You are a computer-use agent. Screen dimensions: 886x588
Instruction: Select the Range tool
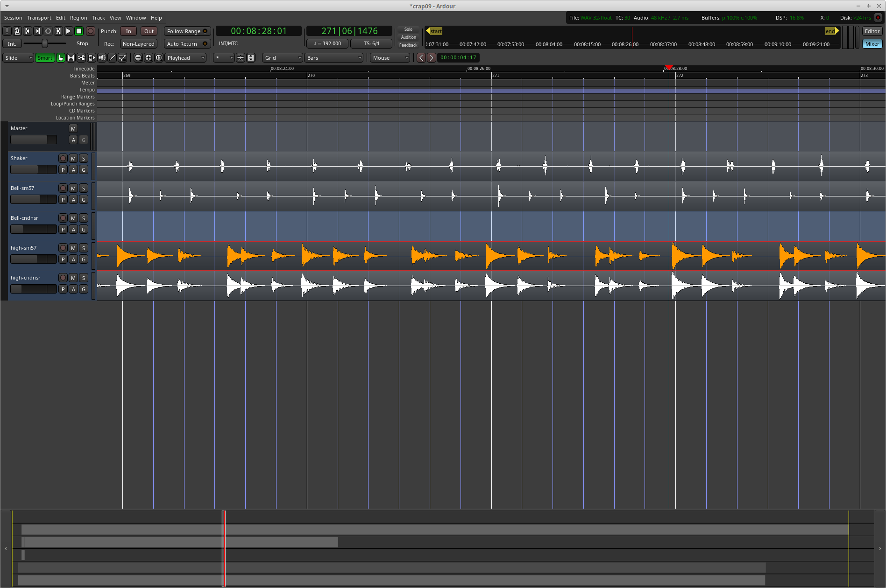coord(71,58)
